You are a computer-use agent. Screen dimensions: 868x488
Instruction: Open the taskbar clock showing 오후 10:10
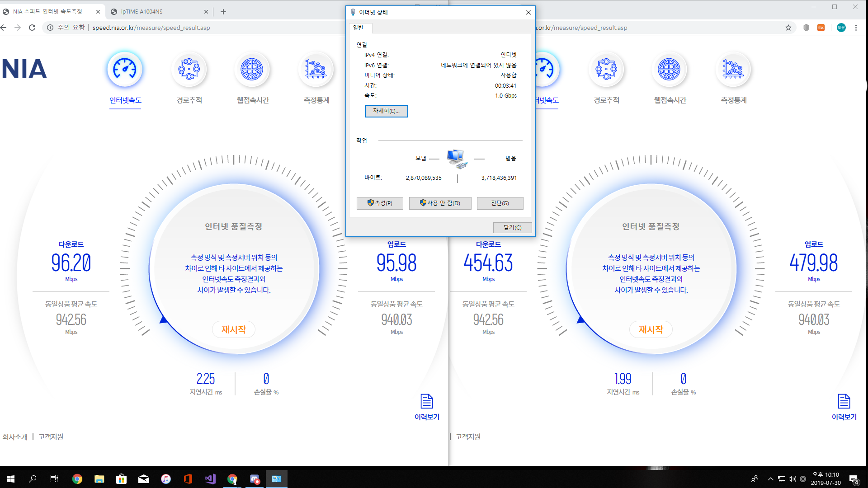[x=826, y=479]
